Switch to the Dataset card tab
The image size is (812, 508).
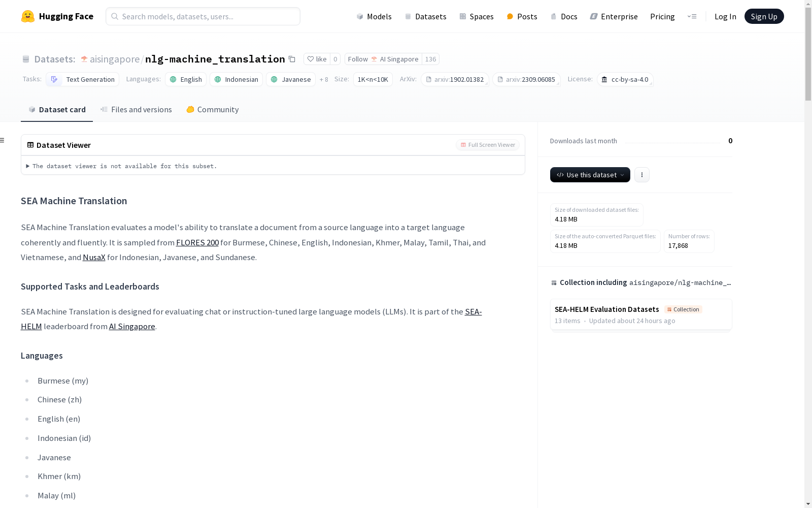point(57,110)
